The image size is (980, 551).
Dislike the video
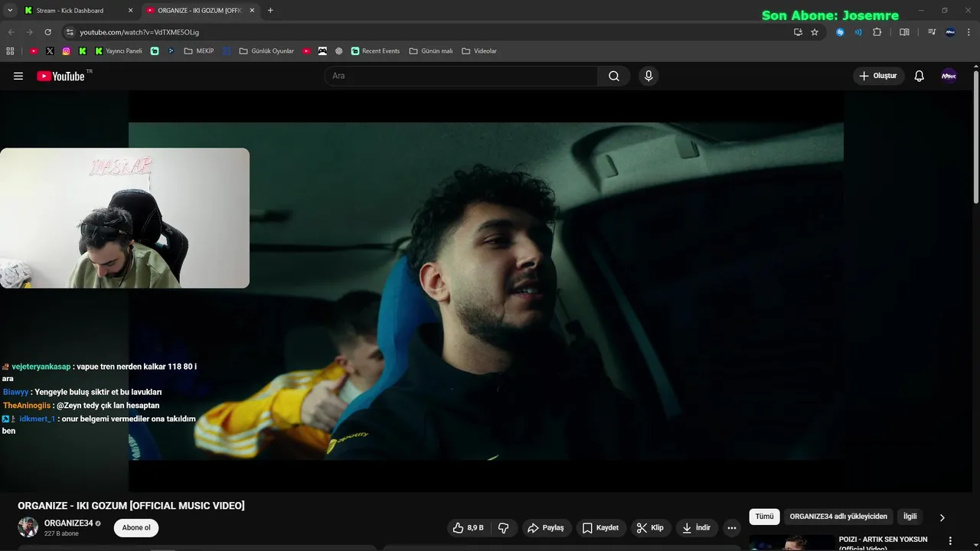pyautogui.click(x=503, y=528)
